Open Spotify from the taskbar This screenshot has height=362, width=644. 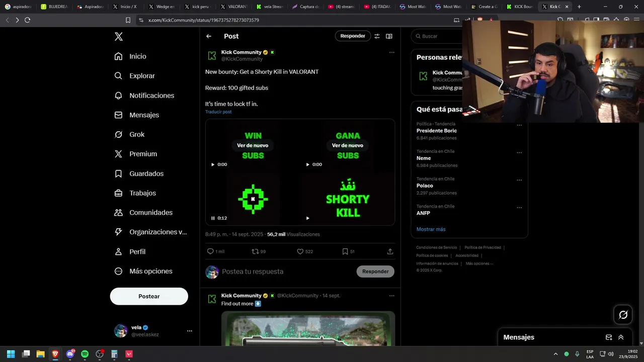pyautogui.click(x=85, y=354)
